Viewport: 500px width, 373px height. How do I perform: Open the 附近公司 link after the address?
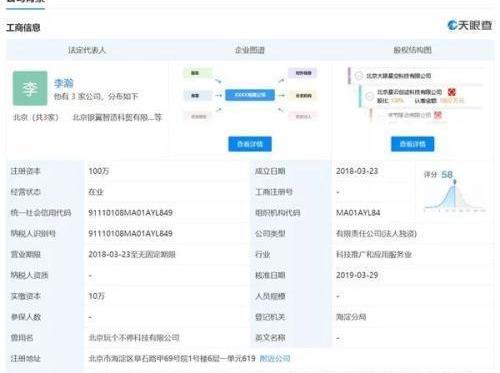coord(275,358)
